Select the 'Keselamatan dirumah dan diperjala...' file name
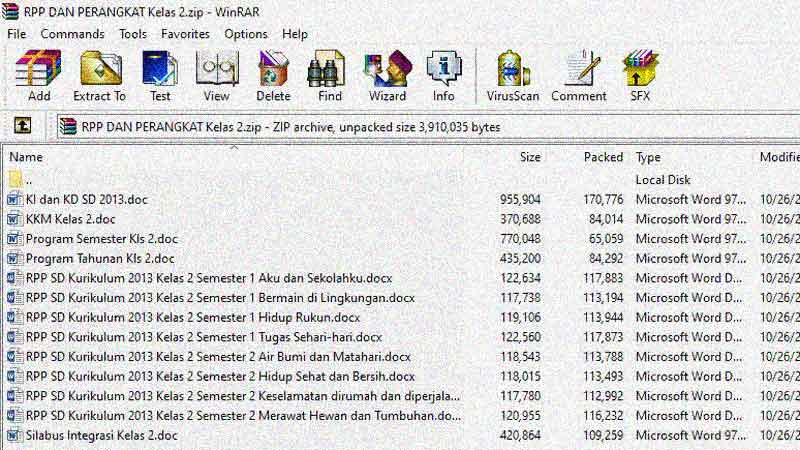This screenshot has width=800, height=450. [x=243, y=396]
